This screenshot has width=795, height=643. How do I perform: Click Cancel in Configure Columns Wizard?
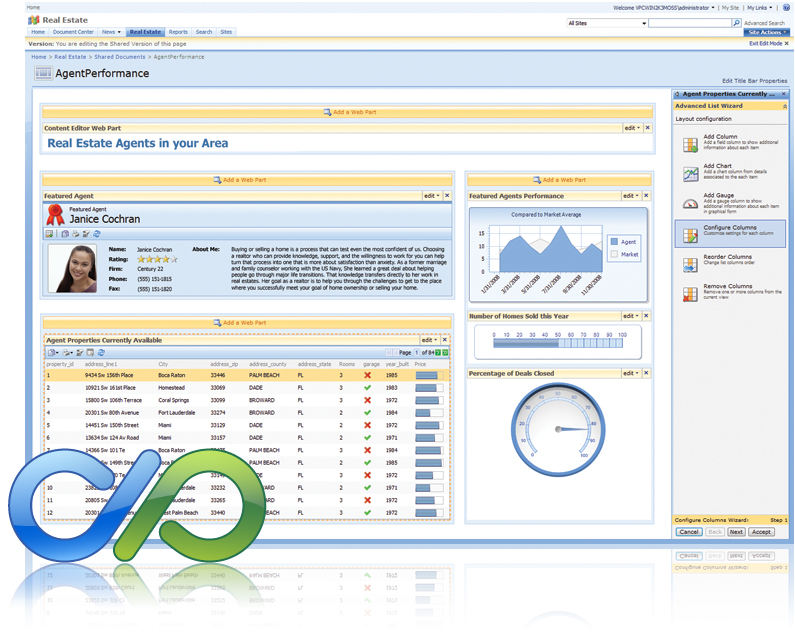pyautogui.click(x=689, y=531)
